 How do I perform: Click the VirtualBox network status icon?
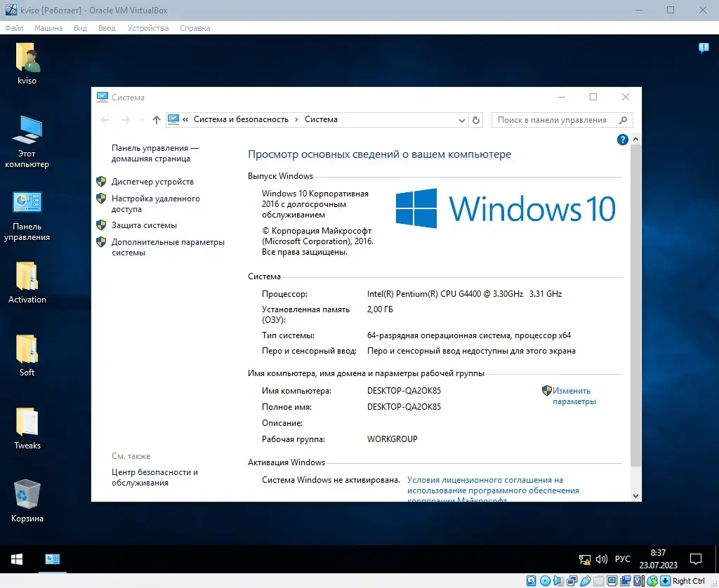[x=572, y=581]
